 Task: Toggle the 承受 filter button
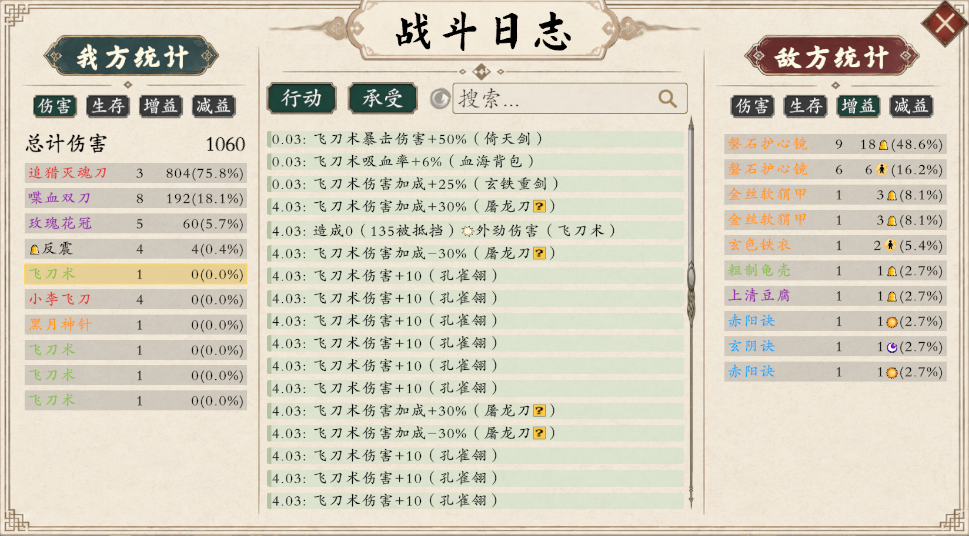[x=383, y=98]
